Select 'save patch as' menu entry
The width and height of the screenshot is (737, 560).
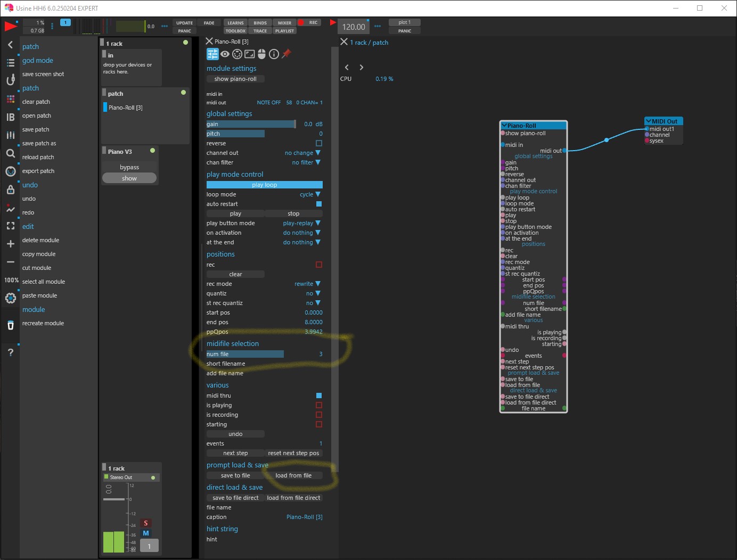coord(39,143)
